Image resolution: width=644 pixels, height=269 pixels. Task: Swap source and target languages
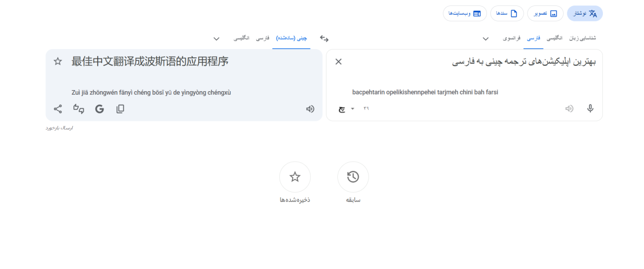[324, 39]
